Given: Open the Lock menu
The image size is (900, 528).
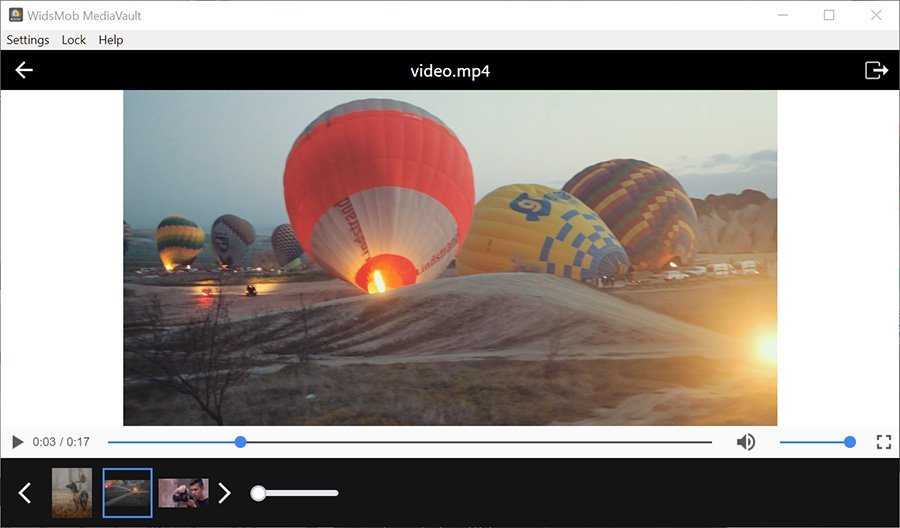Looking at the screenshot, I should coord(74,40).
